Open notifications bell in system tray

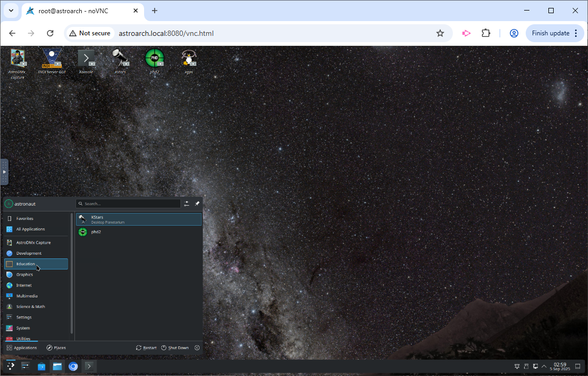517,367
